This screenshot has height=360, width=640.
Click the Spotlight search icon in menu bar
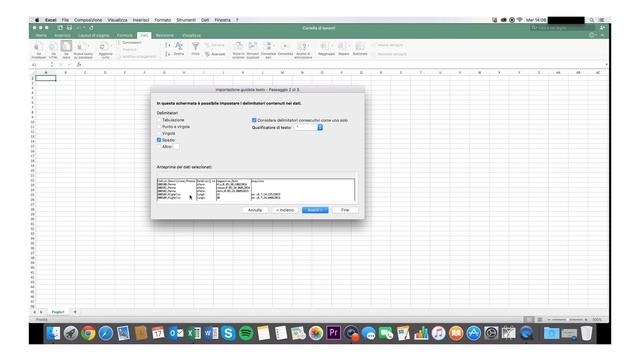click(591, 20)
